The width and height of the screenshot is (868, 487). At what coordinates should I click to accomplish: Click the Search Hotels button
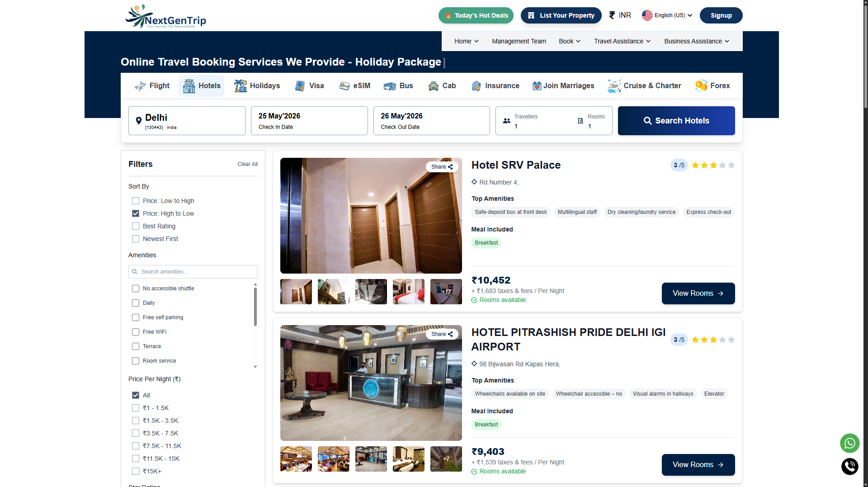click(676, 121)
